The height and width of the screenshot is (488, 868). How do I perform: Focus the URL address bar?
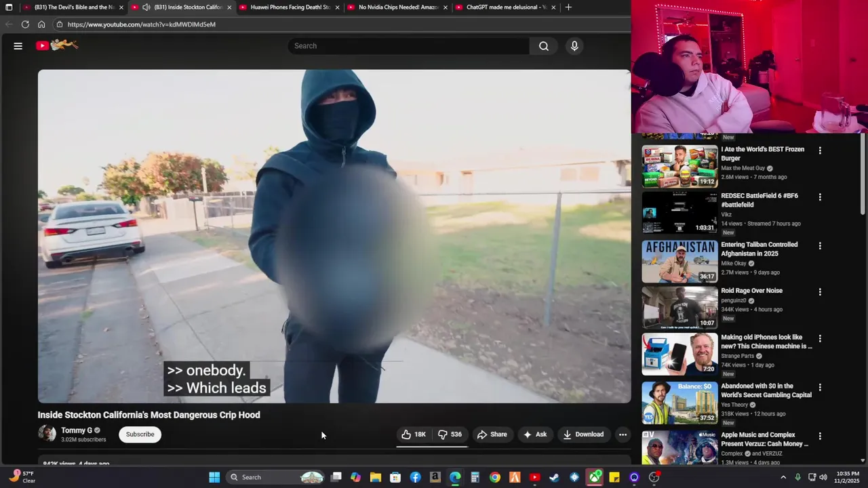tap(339, 24)
